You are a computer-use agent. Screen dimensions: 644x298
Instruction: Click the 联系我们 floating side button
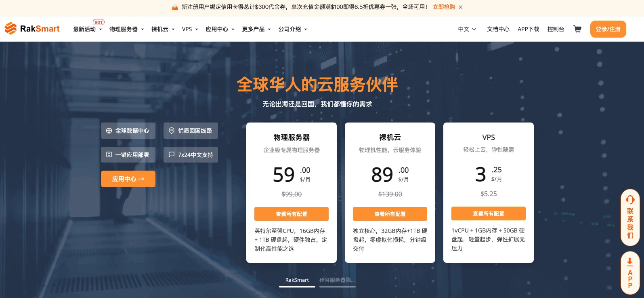[630, 217]
